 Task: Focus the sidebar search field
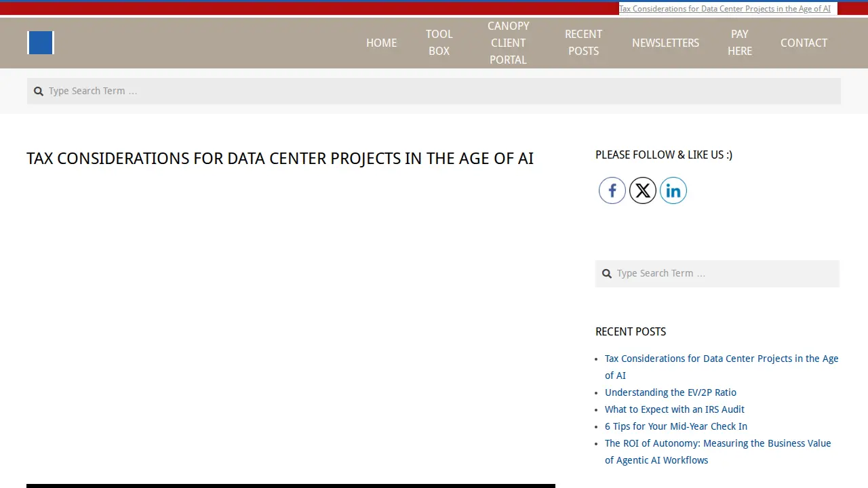pos(717,274)
